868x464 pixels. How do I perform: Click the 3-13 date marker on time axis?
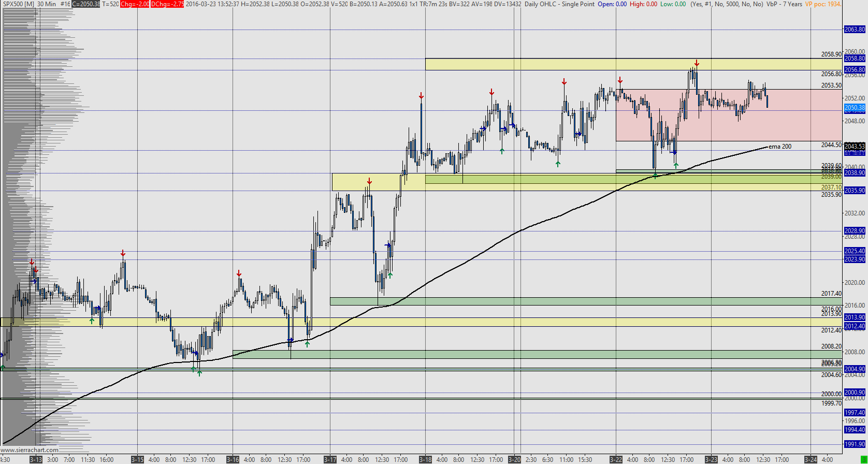tap(36, 459)
